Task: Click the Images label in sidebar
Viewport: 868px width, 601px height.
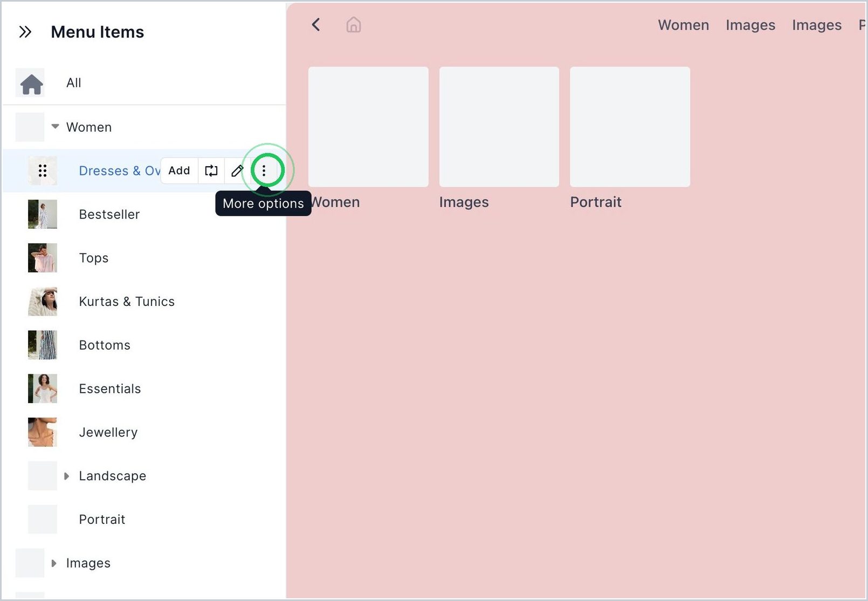Action: click(88, 563)
